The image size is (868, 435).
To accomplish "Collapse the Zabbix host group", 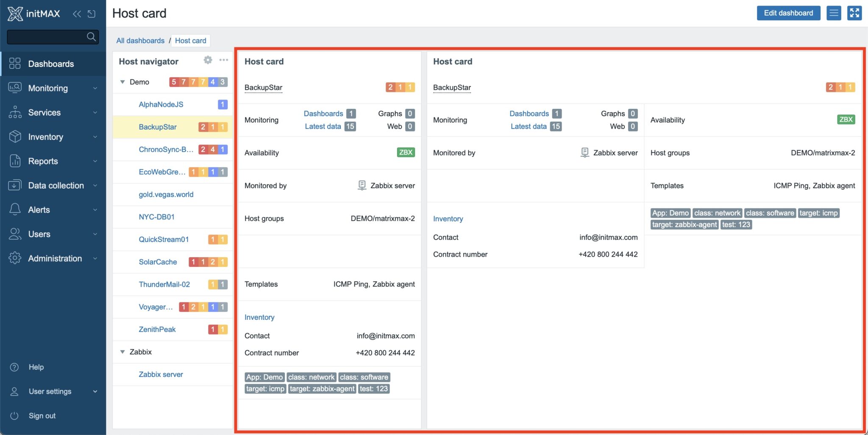I will pos(122,352).
